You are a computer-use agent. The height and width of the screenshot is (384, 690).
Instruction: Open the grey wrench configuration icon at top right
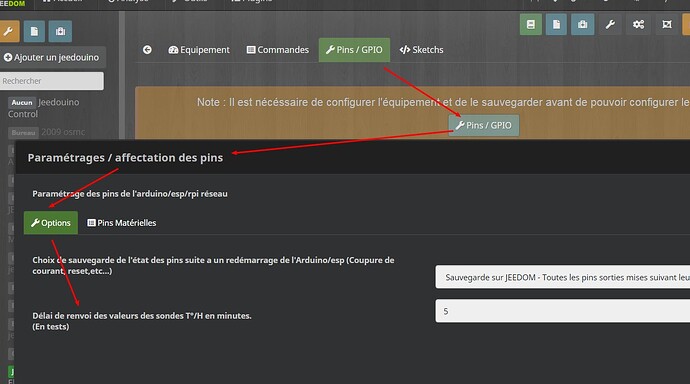[x=610, y=24]
